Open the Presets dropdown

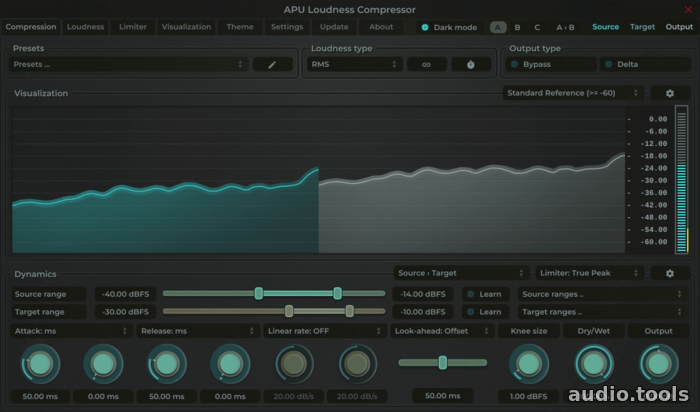point(128,64)
